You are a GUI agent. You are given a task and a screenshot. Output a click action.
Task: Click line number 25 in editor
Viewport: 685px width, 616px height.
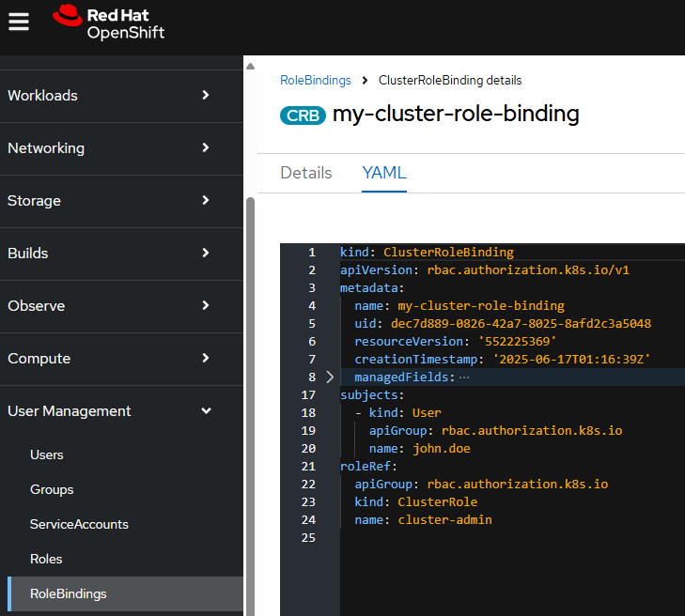point(308,538)
